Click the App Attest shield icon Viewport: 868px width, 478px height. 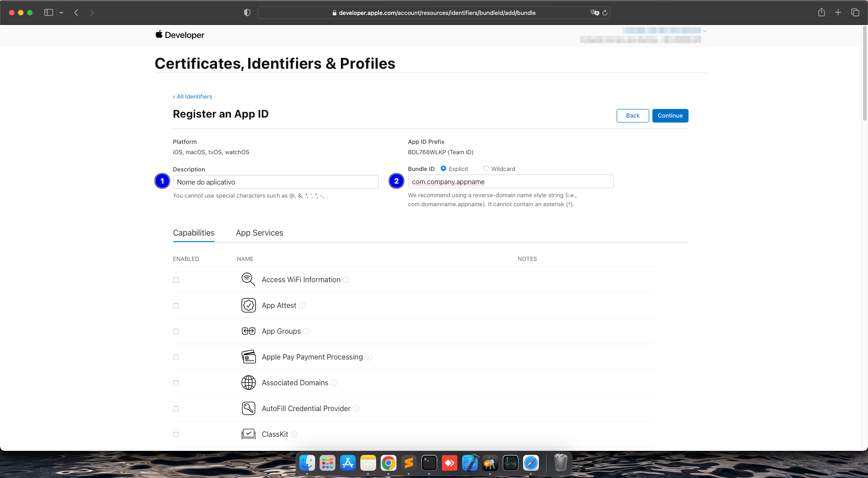pyautogui.click(x=248, y=305)
